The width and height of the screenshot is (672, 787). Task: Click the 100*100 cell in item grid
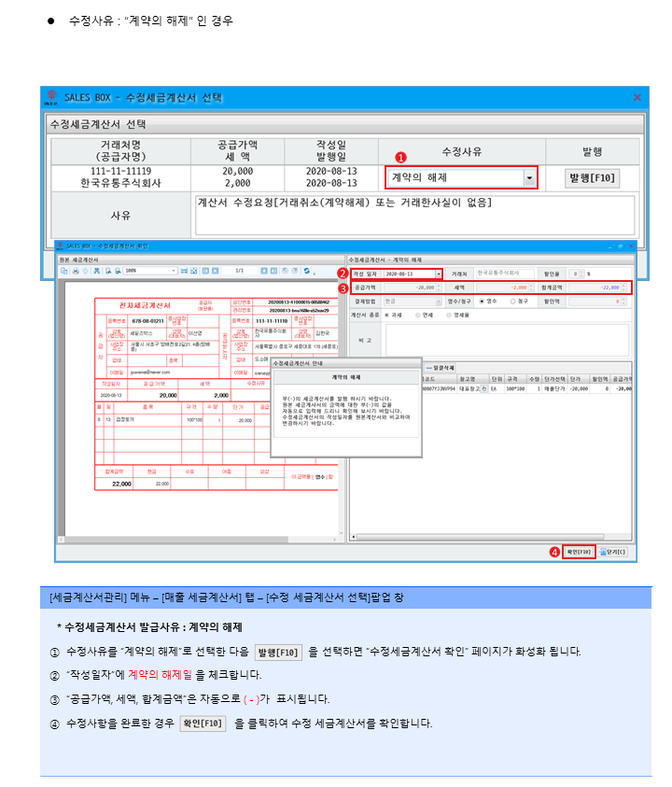point(515,388)
